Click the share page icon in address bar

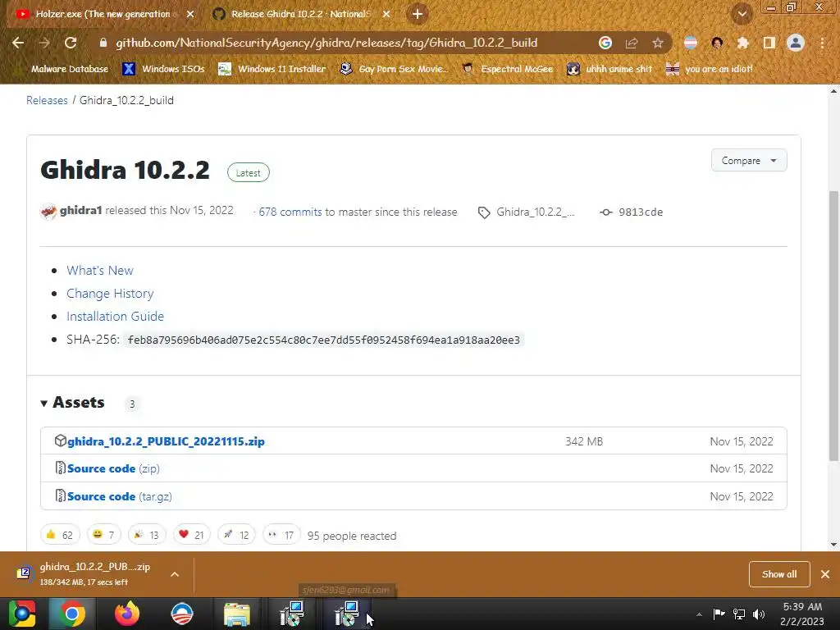(x=632, y=43)
